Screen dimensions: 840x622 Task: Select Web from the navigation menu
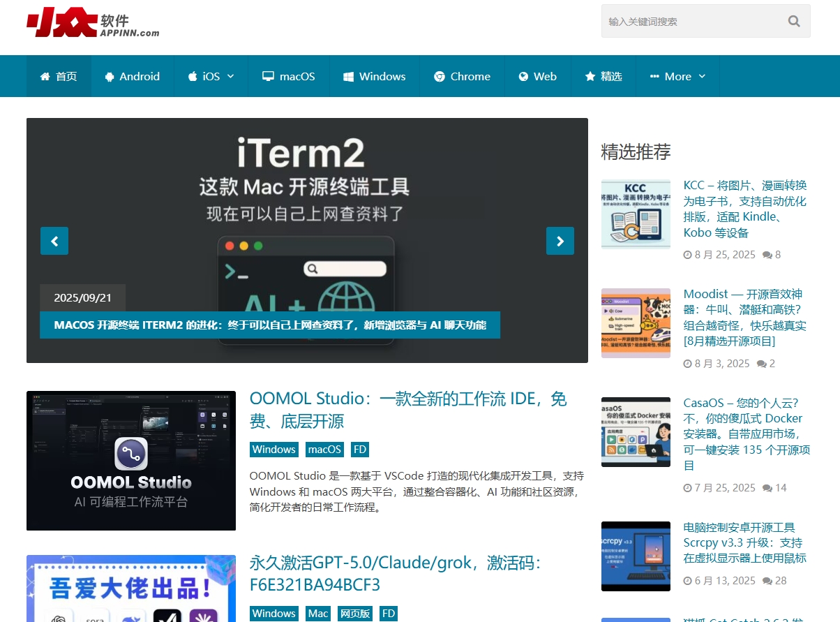(x=537, y=77)
